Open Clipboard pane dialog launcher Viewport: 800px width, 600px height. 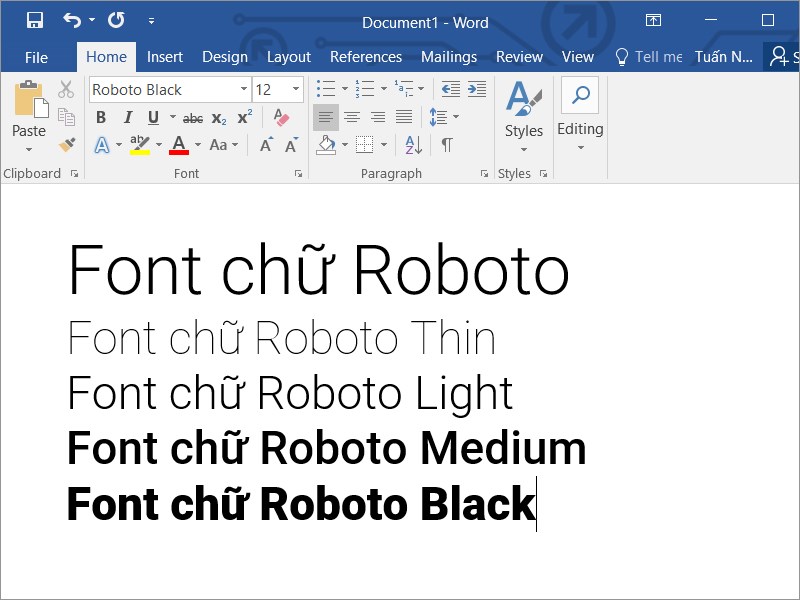click(x=75, y=174)
